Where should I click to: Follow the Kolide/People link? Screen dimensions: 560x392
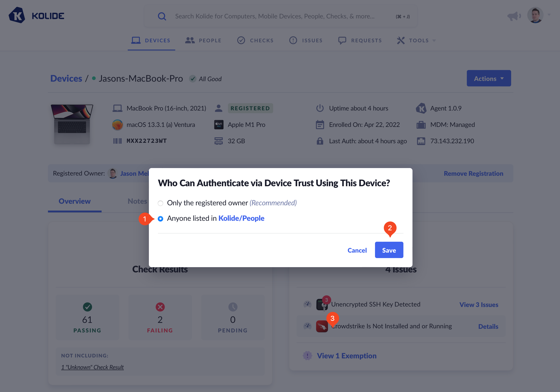pyautogui.click(x=241, y=218)
